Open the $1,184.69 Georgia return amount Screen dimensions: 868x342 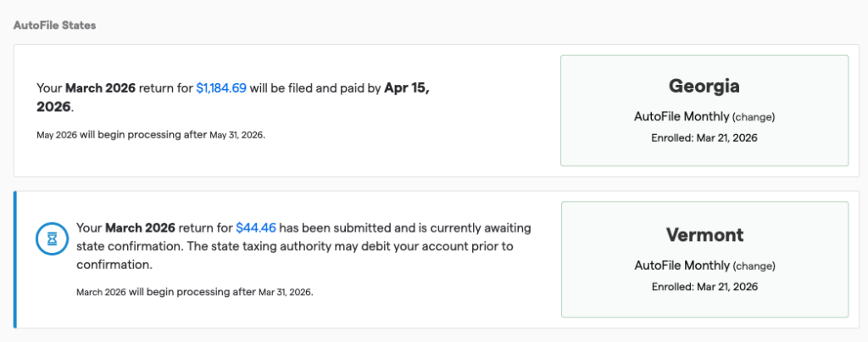point(220,87)
